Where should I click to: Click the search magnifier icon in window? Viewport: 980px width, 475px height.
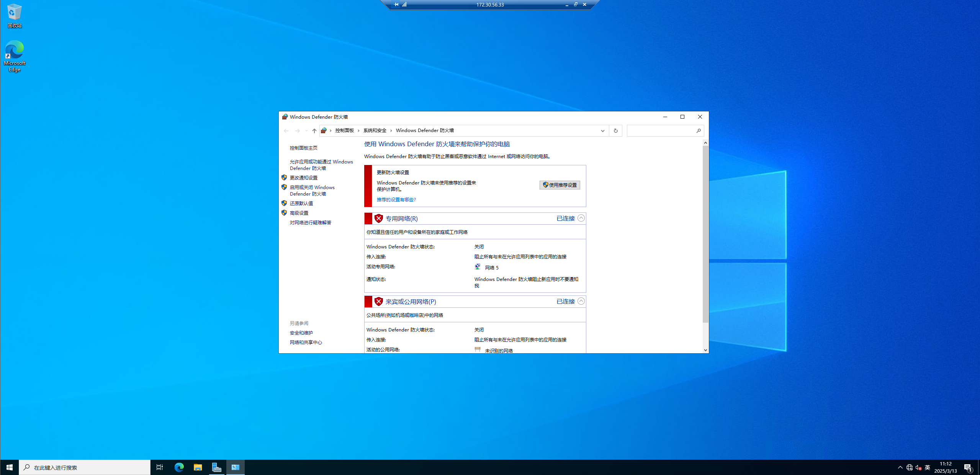698,131
